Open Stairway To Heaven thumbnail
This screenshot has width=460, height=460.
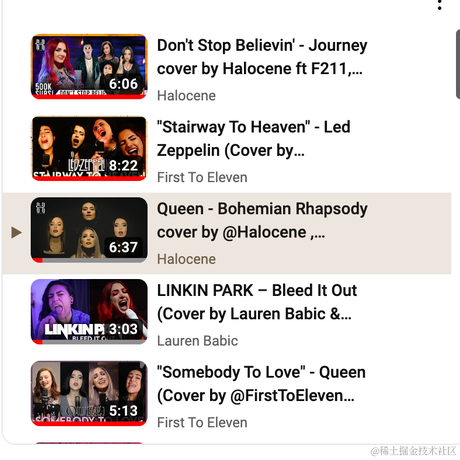point(89,148)
